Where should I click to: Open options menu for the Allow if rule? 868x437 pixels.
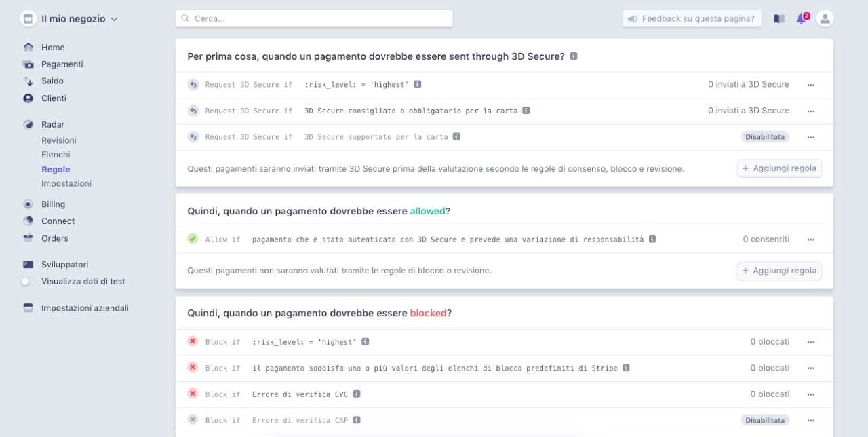(811, 240)
